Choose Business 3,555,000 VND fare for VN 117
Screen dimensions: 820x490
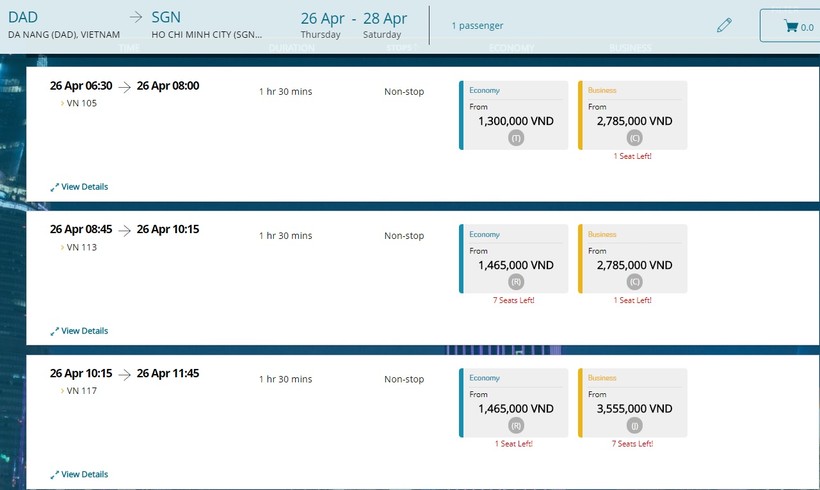click(x=633, y=403)
